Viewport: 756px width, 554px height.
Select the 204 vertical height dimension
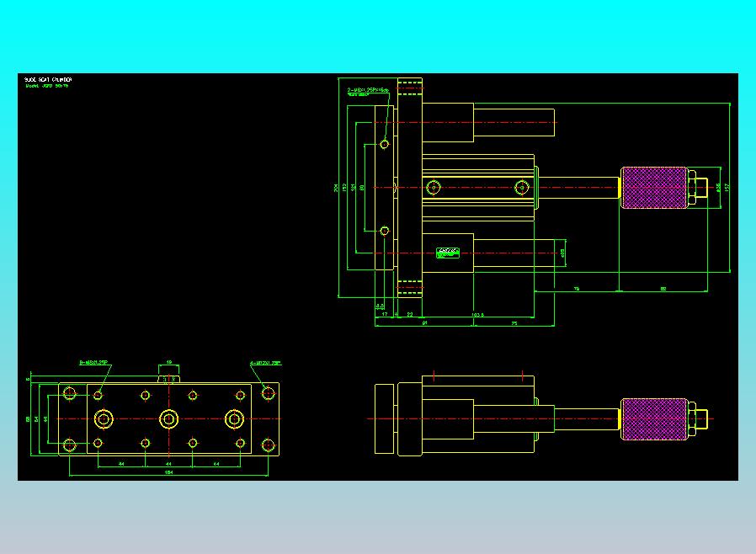pos(336,188)
